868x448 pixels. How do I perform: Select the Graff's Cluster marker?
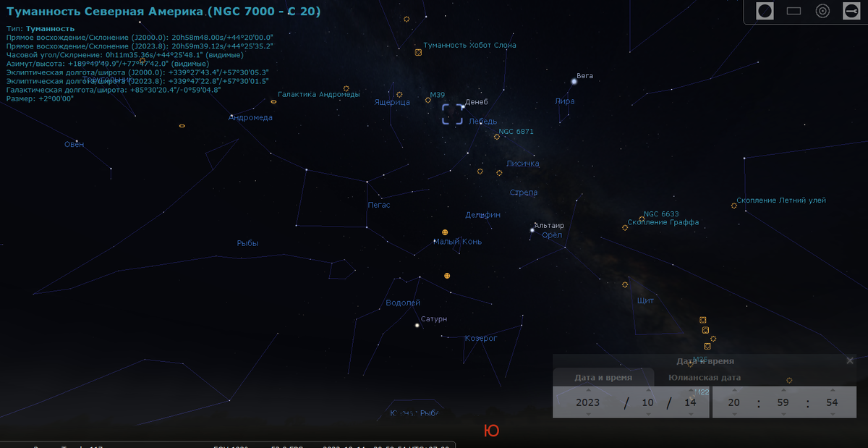tap(625, 228)
